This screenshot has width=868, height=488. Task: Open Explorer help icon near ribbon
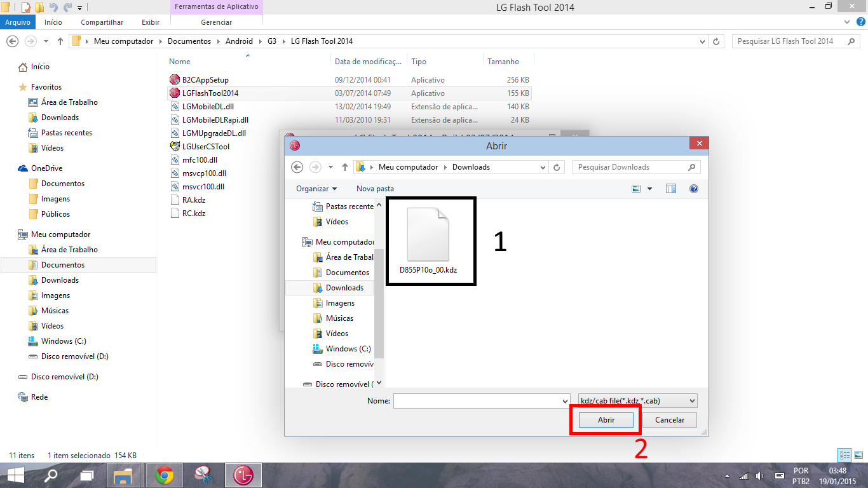pyautogui.click(x=861, y=22)
